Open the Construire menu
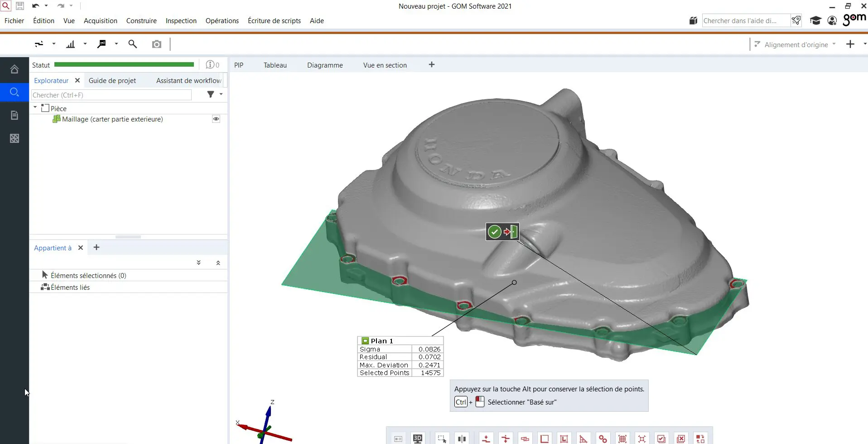 pyautogui.click(x=141, y=21)
